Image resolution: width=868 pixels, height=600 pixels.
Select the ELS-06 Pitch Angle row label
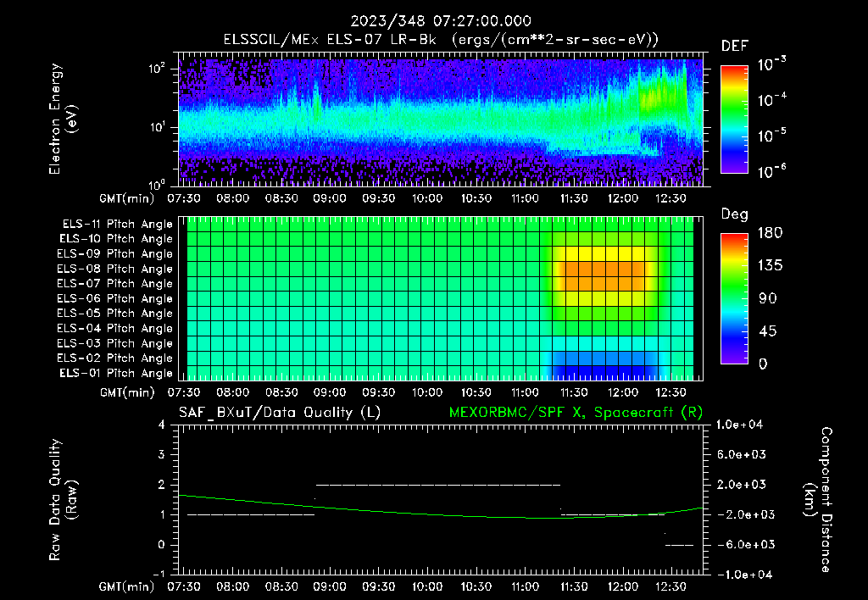tap(115, 299)
